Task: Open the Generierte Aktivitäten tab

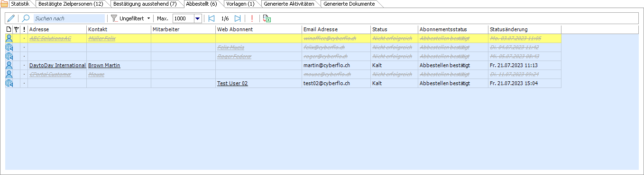Action: pyautogui.click(x=289, y=4)
